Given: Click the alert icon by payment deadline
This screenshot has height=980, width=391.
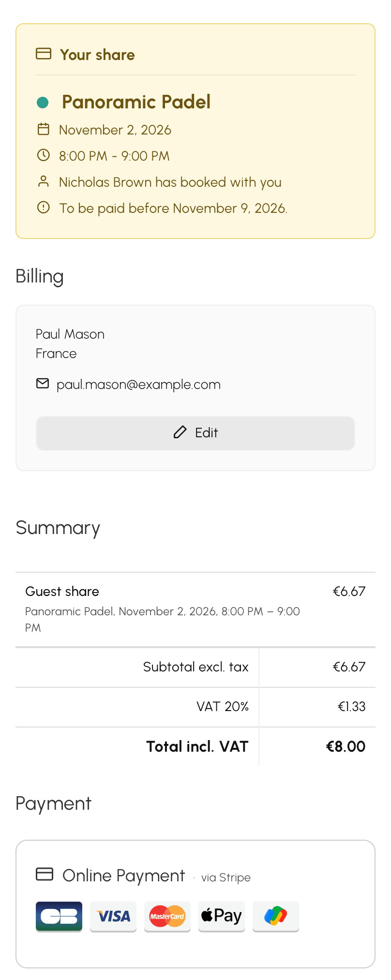Looking at the screenshot, I should pos(44,208).
